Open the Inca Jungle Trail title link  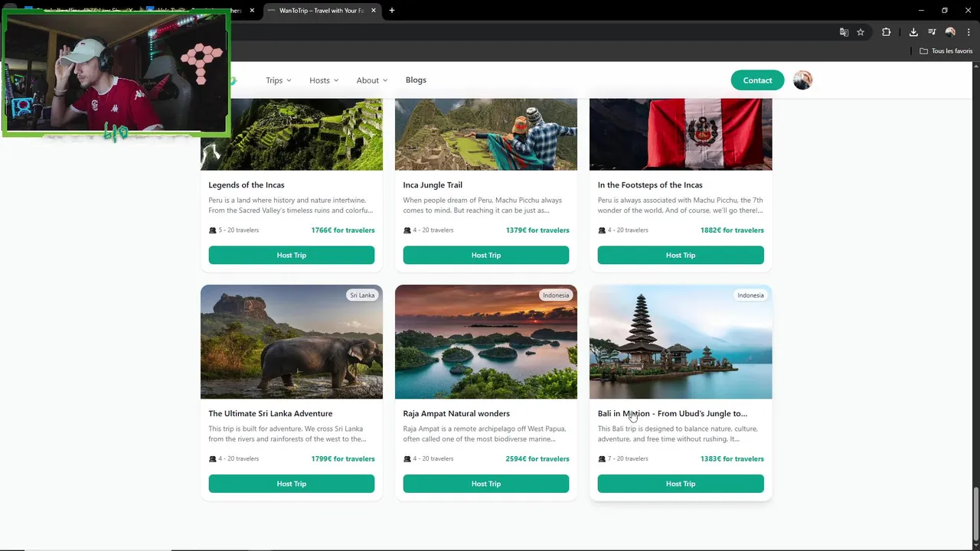433,185
